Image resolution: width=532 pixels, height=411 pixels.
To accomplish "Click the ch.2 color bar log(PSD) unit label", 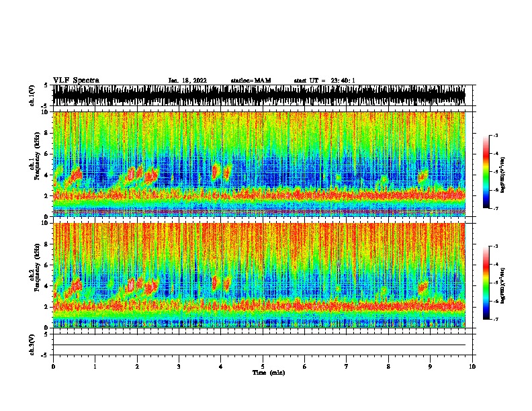I will tap(503, 285).
